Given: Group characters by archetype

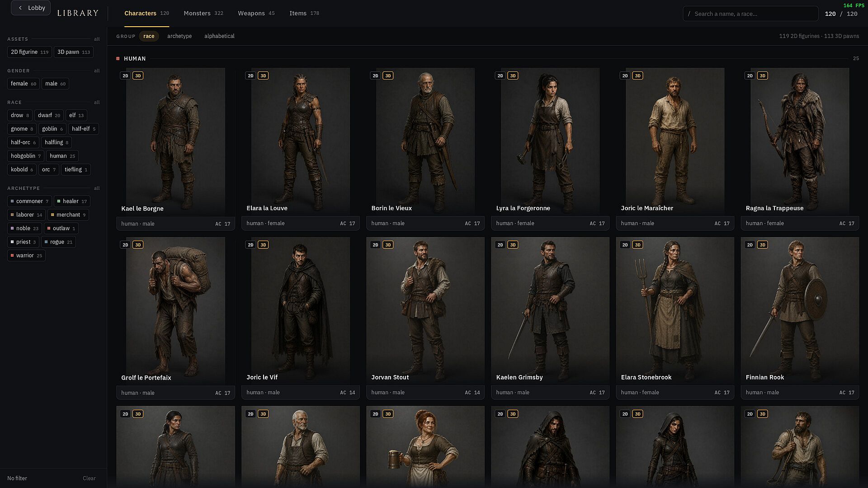Looking at the screenshot, I should pos(179,36).
